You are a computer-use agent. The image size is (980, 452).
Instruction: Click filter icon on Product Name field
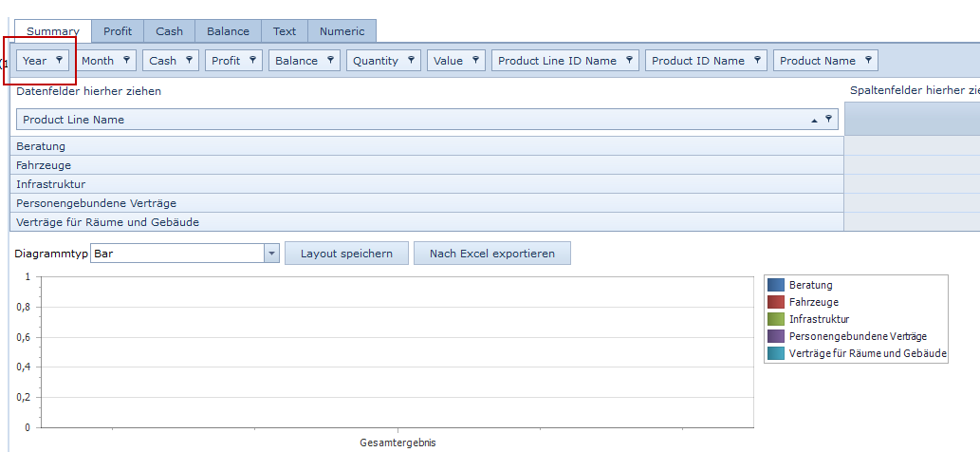click(x=868, y=61)
